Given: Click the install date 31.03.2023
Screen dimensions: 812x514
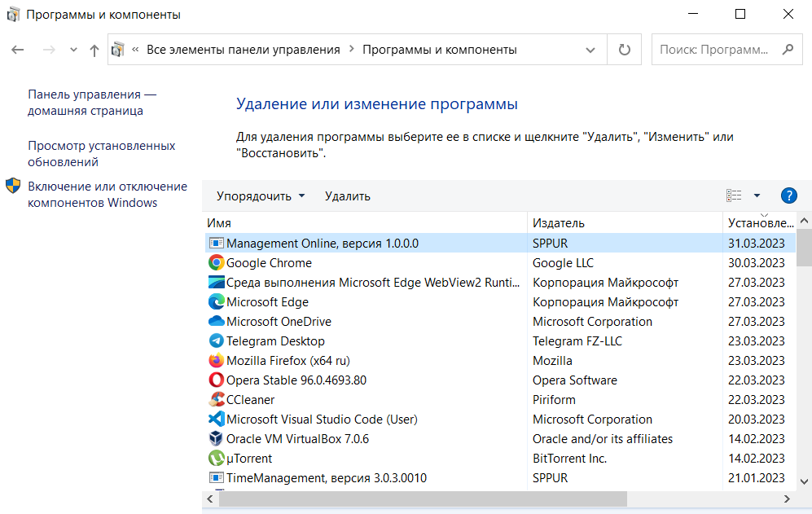Looking at the screenshot, I should click(757, 243).
